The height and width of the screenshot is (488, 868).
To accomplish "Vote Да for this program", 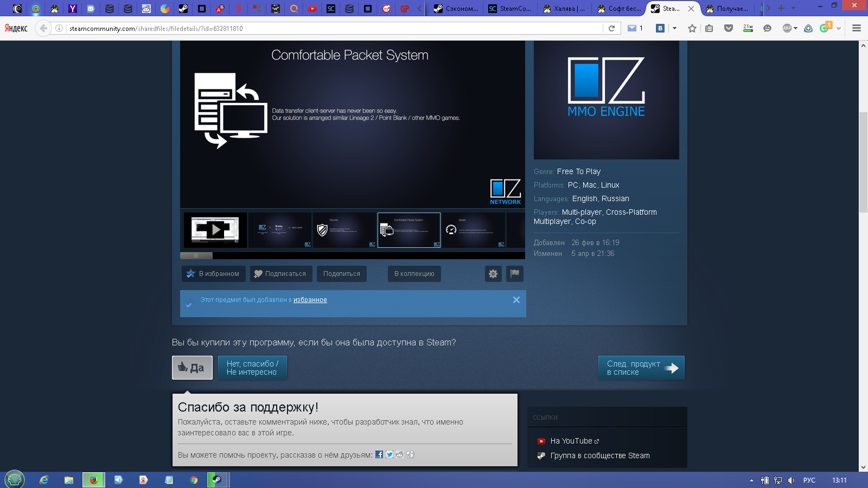I will (x=192, y=368).
